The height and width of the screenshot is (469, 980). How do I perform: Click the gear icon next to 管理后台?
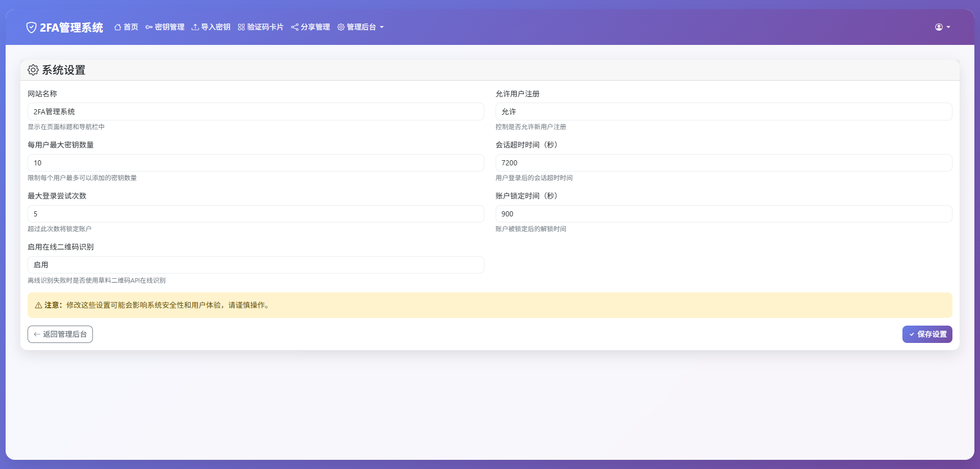click(341, 27)
